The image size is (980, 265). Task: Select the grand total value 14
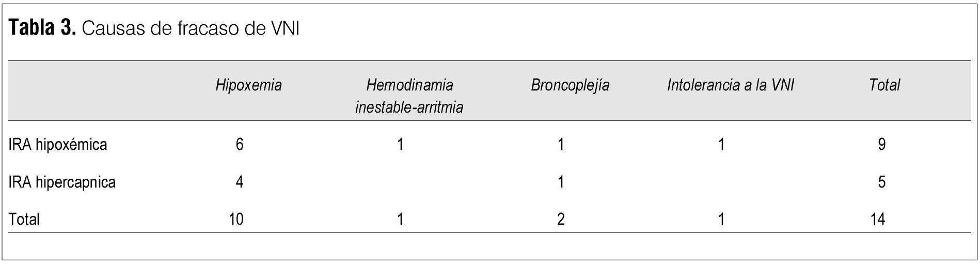pyautogui.click(x=877, y=220)
